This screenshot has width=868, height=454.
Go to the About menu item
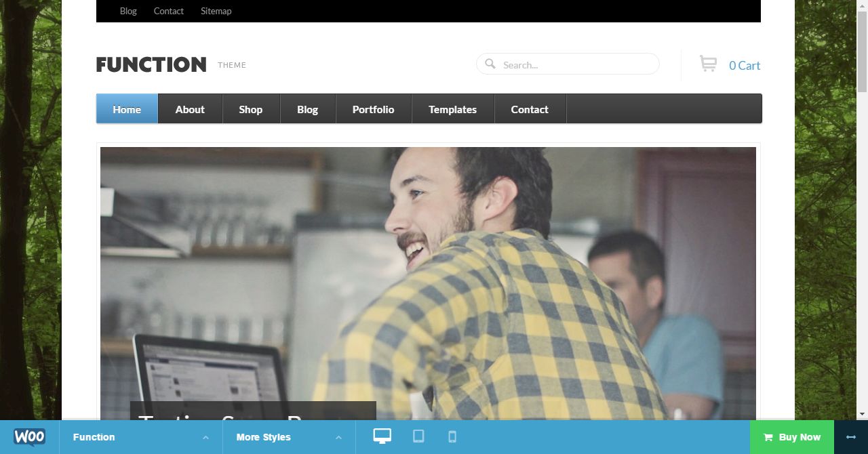(x=190, y=109)
